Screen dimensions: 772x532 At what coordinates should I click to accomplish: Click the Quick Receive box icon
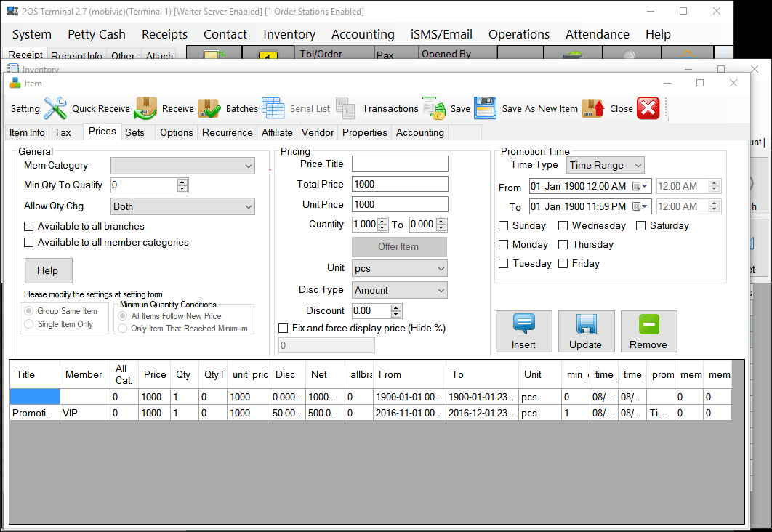tap(145, 108)
